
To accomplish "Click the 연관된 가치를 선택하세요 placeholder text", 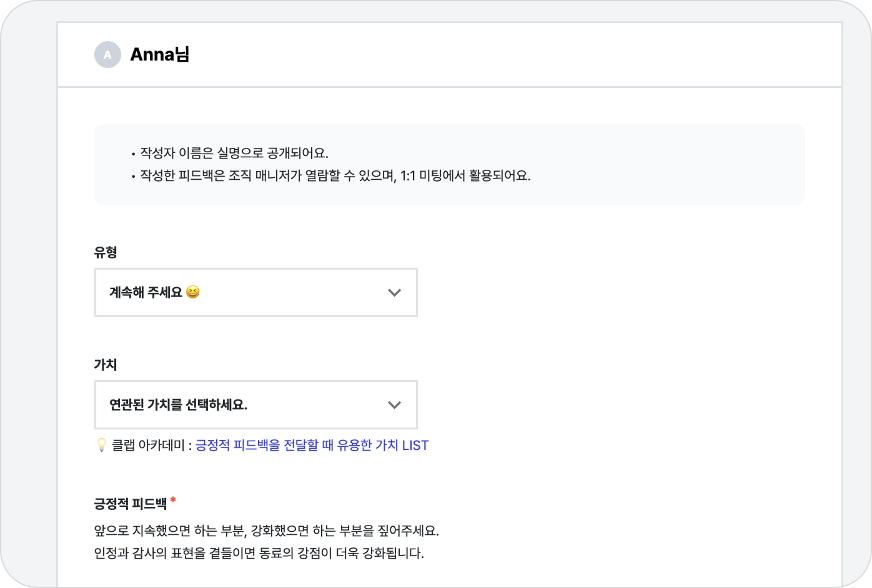I will [178, 405].
